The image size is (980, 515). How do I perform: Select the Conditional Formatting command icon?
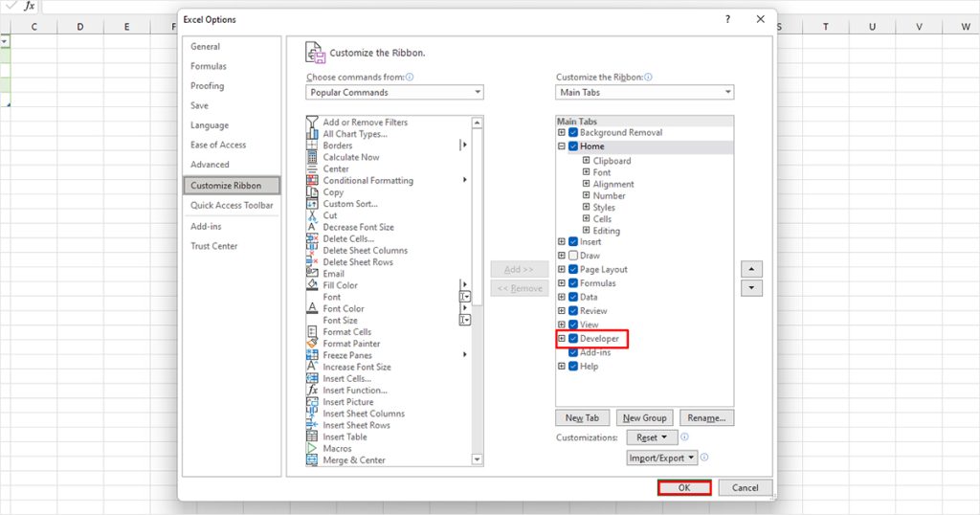pos(312,181)
